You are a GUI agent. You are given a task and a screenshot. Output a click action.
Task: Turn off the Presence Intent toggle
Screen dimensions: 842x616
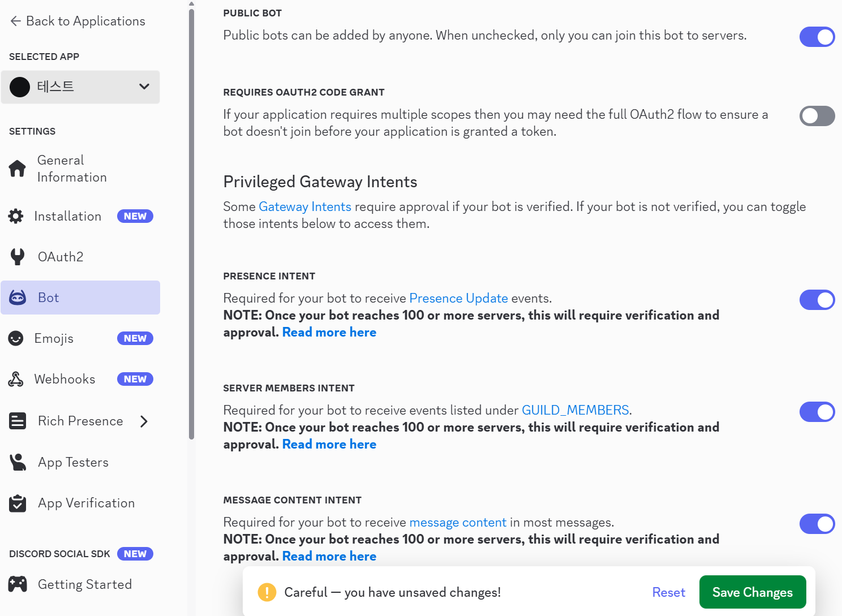(817, 300)
